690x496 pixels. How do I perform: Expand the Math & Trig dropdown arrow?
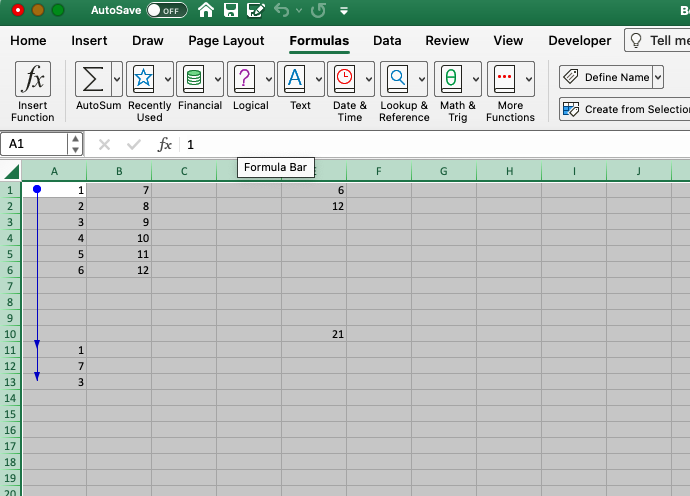pyautogui.click(x=476, y=79)
